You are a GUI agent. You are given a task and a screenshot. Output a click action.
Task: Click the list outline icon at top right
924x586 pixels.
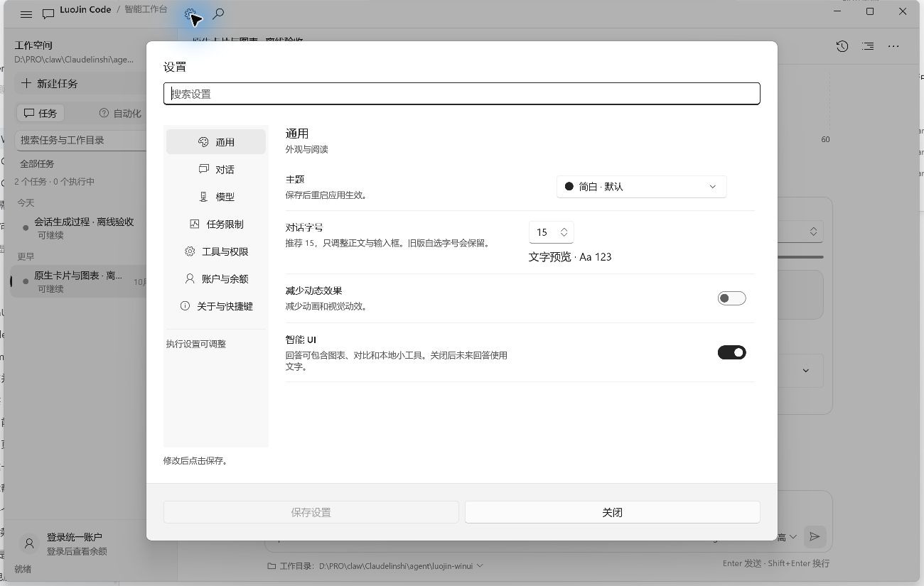pyautogui.click(x=868, y=46)
